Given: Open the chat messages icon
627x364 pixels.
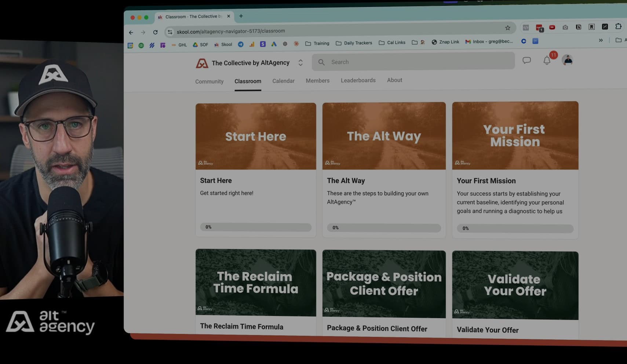Looking at the screenshot, I should 526,61.
